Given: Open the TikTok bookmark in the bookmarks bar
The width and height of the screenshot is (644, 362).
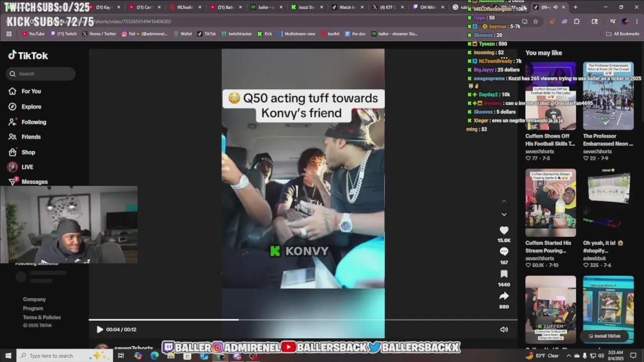Looking at the screenshot, I should [x=206, y=34].
